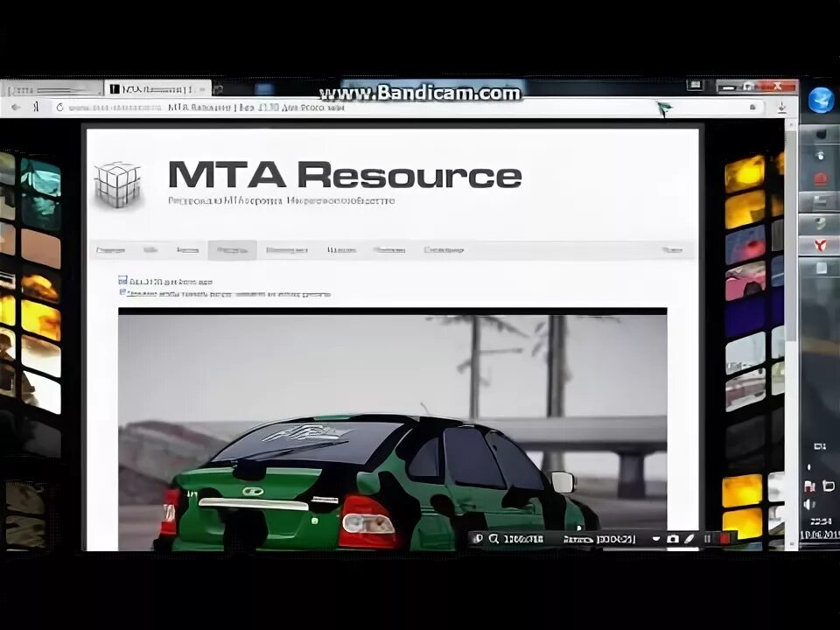
Task: Select the active MTA Resource browser tab
Action: pyautogui.click(x=157, y=89)
